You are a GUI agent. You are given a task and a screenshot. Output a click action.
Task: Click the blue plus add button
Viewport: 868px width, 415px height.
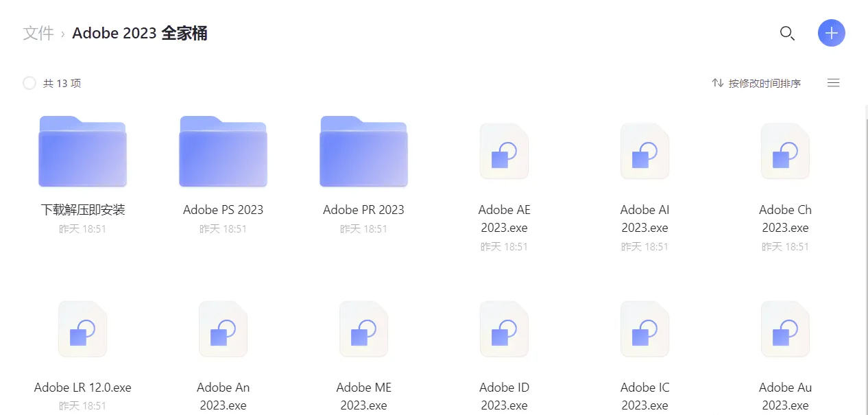[831, 33]
